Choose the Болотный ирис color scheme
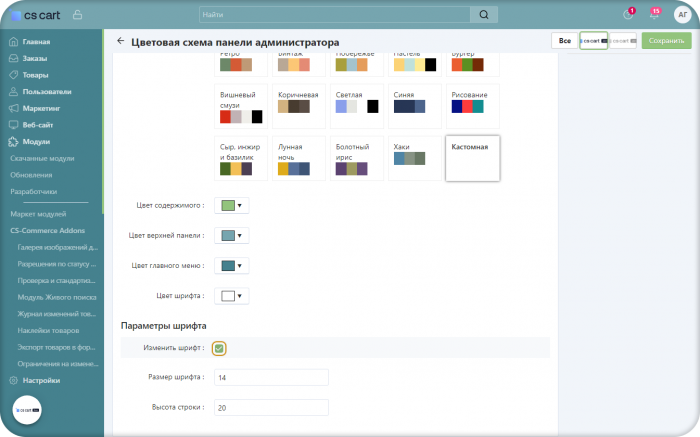 pos(357,158)
